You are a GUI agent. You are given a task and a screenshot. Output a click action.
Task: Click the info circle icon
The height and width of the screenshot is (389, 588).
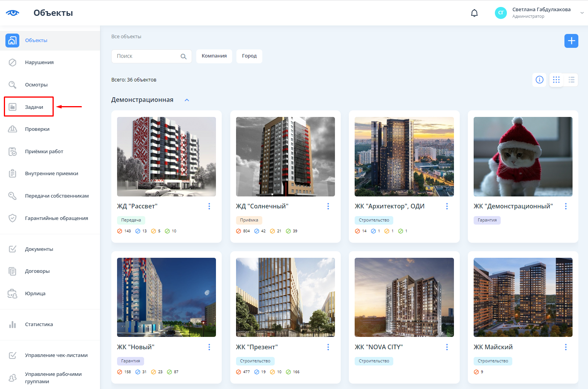pos(539,80)
